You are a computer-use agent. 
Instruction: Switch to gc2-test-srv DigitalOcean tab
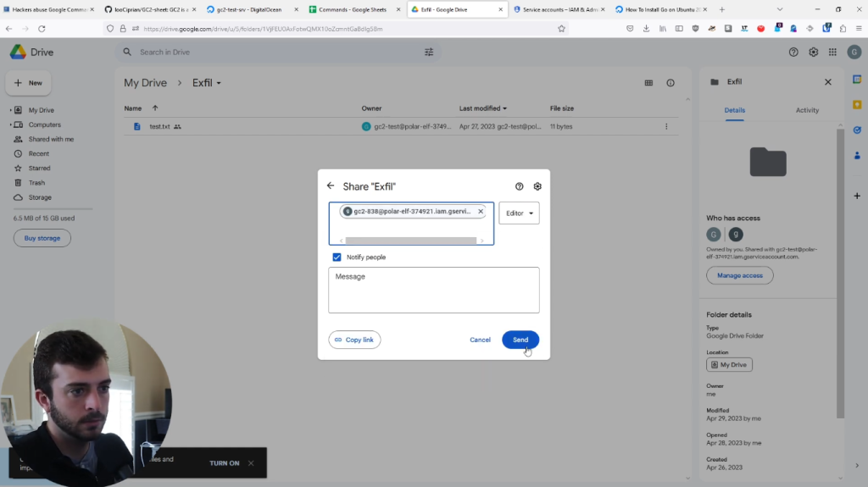(252, 9)
